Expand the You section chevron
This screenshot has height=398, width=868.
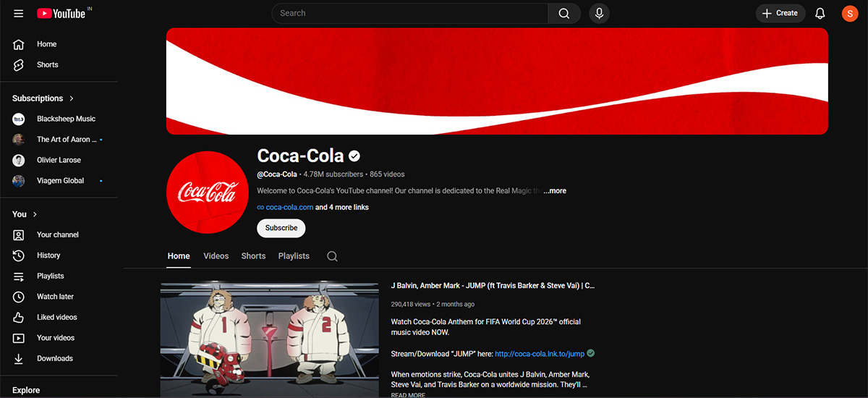[35, 214]
